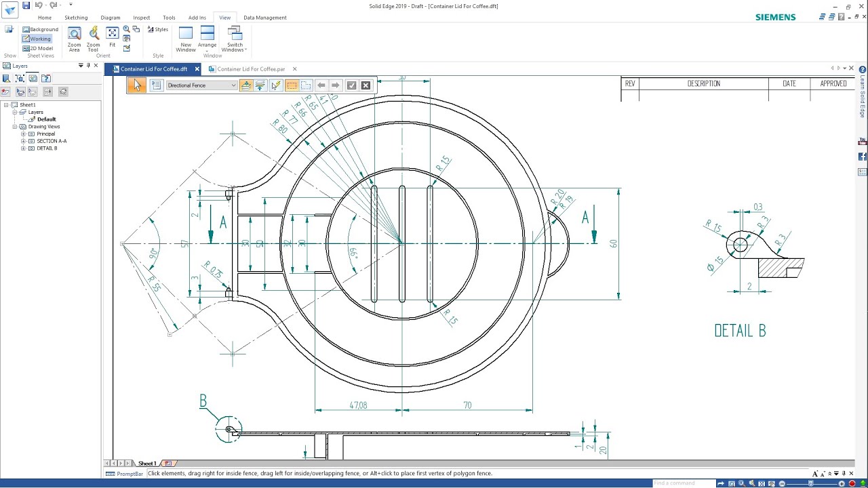Toggle the Working sheet view

point(37,39)
